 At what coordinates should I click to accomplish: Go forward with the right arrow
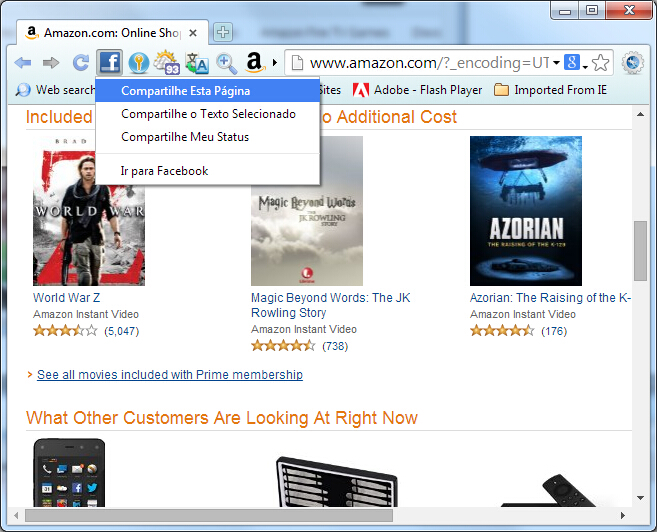pos(51,63)
